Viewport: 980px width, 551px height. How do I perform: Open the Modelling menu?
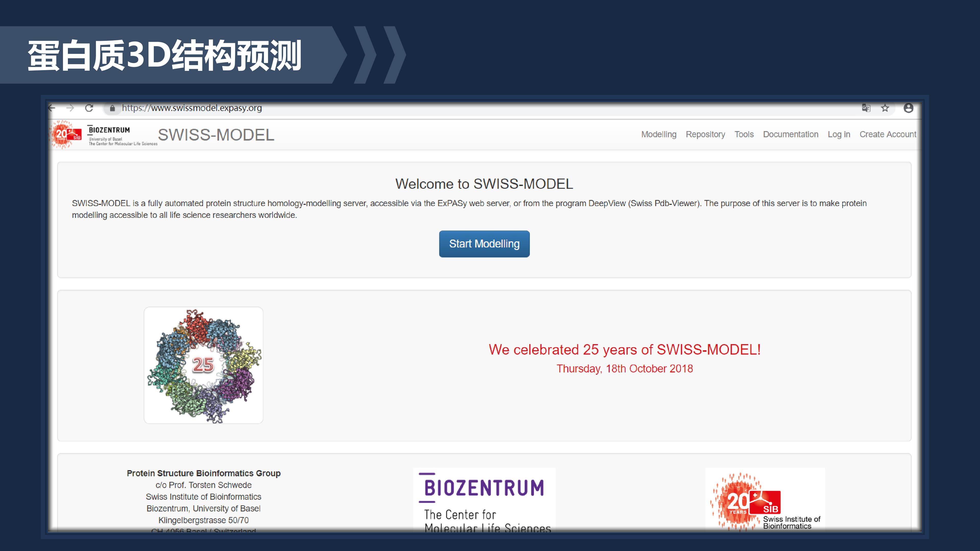pos(659,134)
